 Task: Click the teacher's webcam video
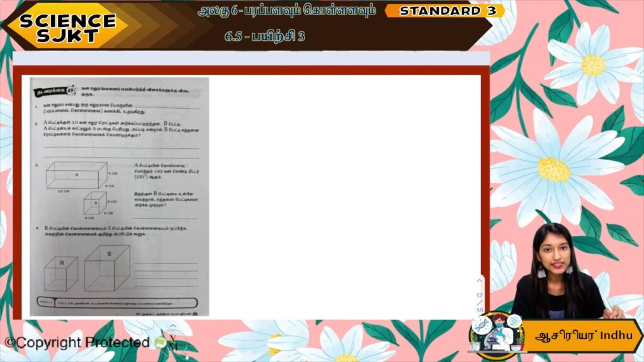tap(560, 273)
